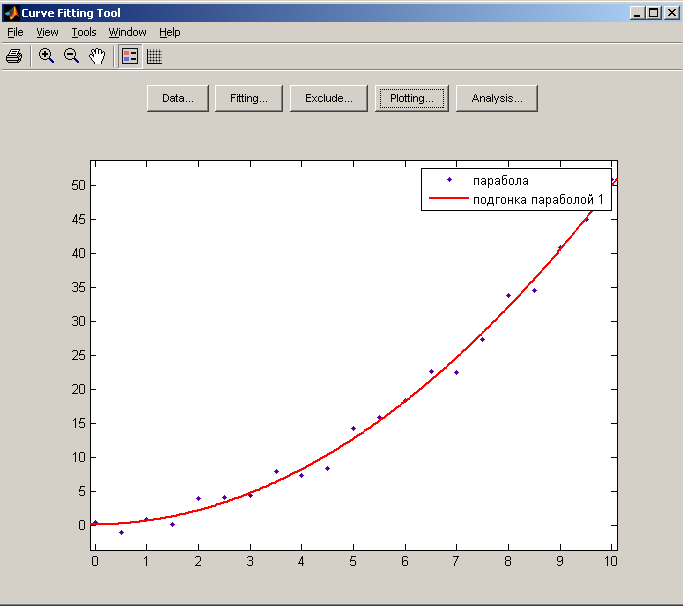Click the y-axis label 25

[78, 355]
